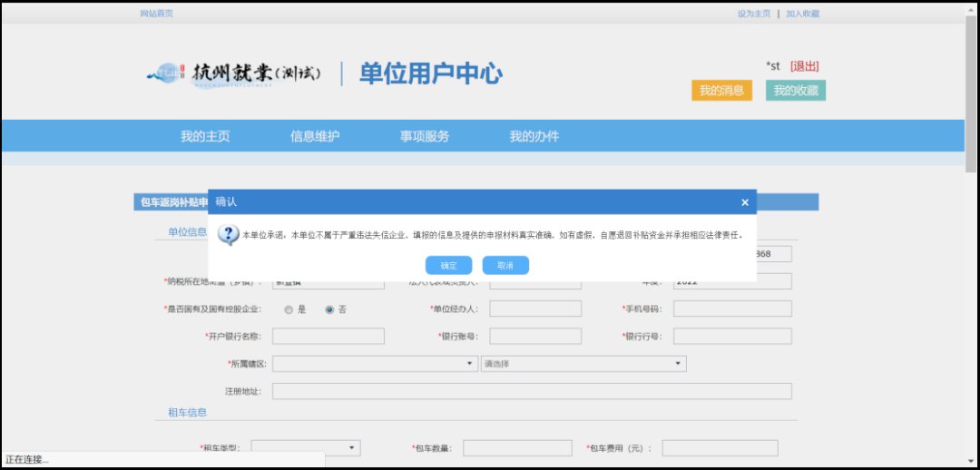The image size is (980, 470).
Task: Focus the 注册地址 input field
Action: 532,392
